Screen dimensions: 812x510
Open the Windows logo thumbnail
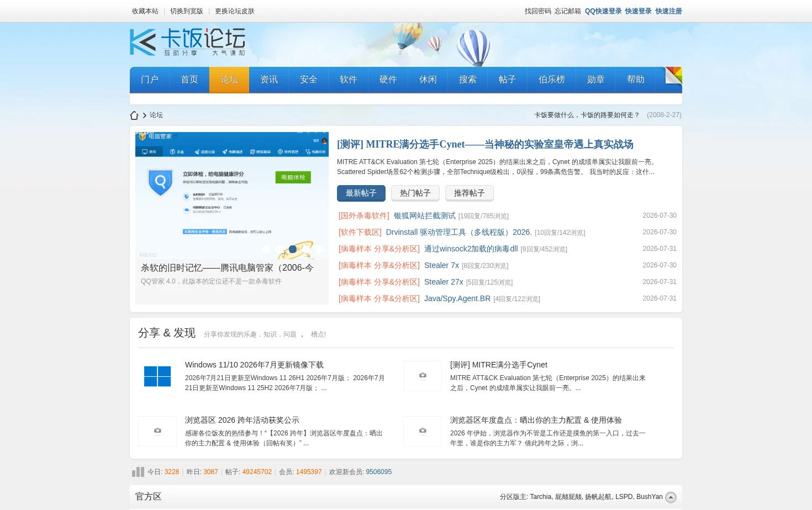tap(157, 376)
